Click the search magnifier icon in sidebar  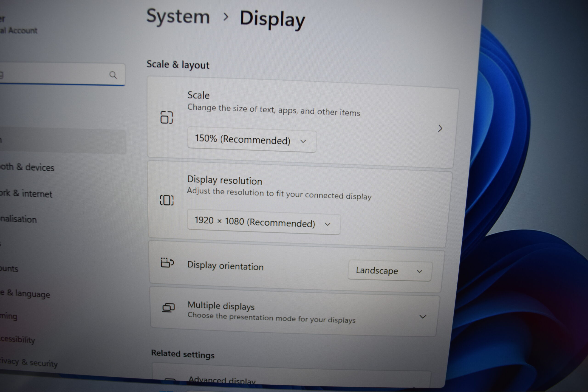(113, 75)
